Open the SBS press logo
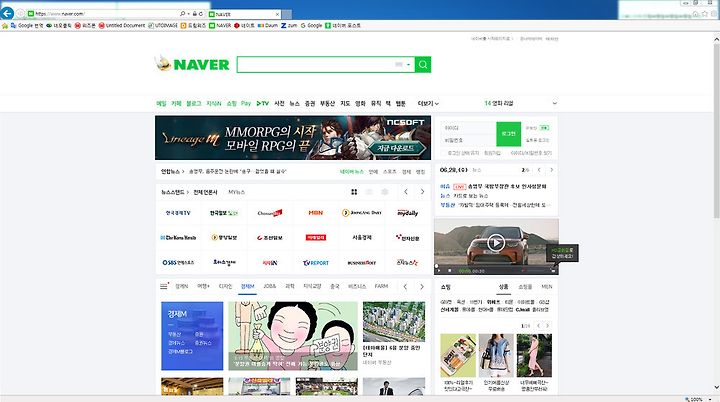This screenshot has width=720, height=402. coord(178,263)
